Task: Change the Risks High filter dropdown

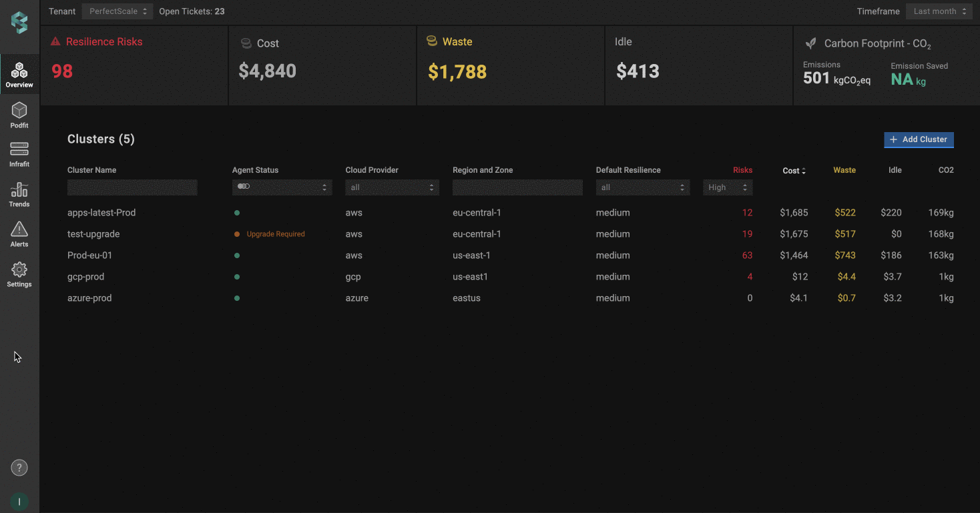Action: [x=728, y=187]
